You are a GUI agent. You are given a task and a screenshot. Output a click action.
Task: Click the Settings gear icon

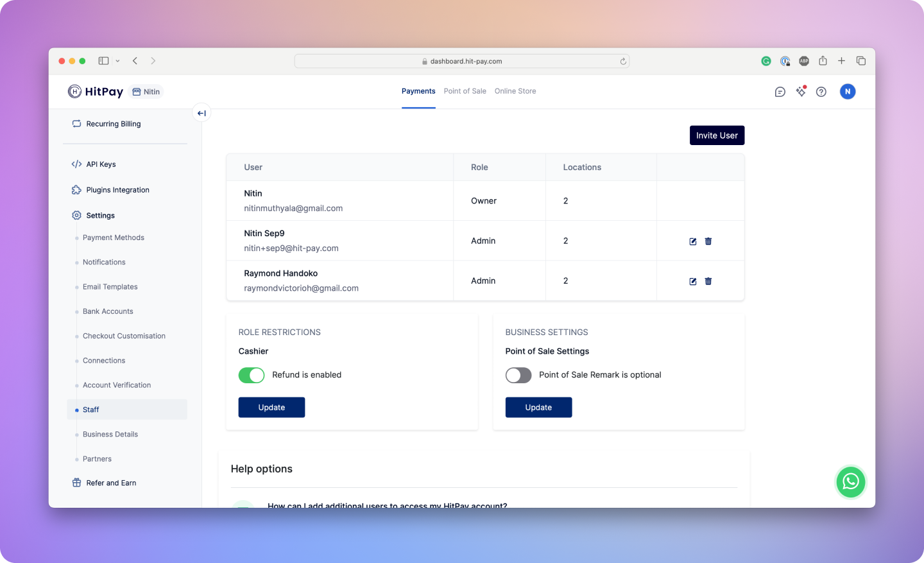point(76,216)
